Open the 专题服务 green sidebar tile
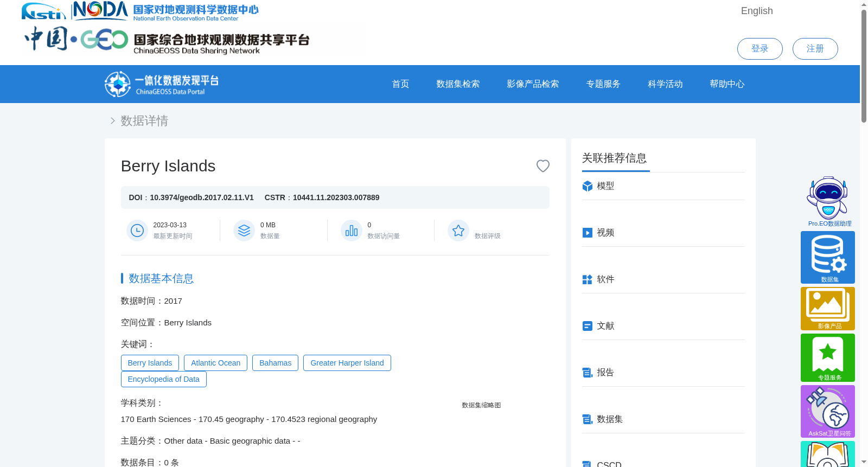Screen dimensions: 868x467 [828, 358]
